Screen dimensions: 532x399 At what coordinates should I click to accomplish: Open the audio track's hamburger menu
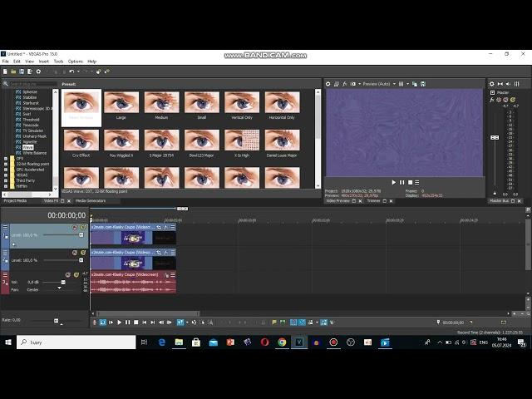6,275
